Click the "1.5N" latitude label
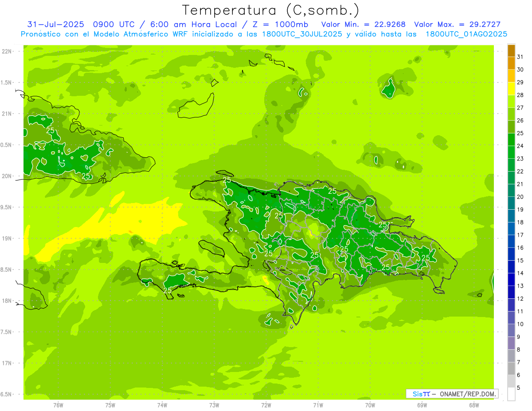Viewport: 532px width, 411px height. tap(7, 82)
